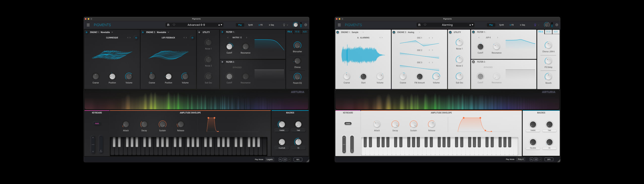Toggle the Engine 1 Sample power button
The image size is (644, 184).
click(338, 32)
